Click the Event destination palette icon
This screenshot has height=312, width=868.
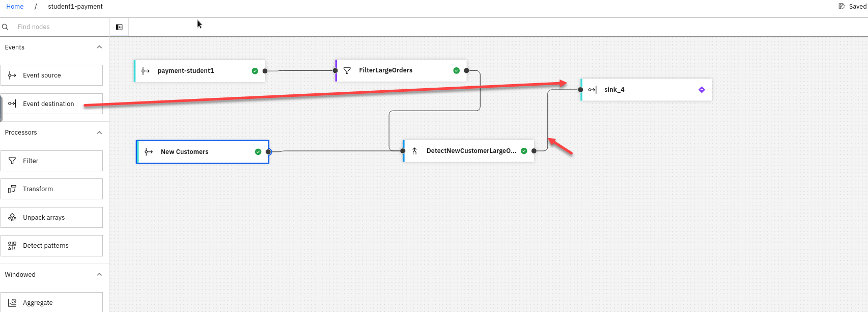point(12,103)
